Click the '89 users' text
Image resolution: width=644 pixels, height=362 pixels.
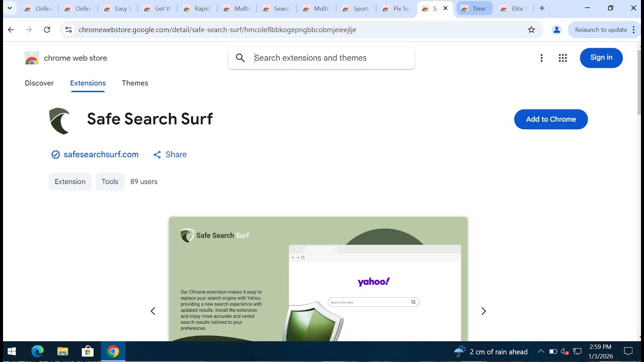tap(144, 182)
